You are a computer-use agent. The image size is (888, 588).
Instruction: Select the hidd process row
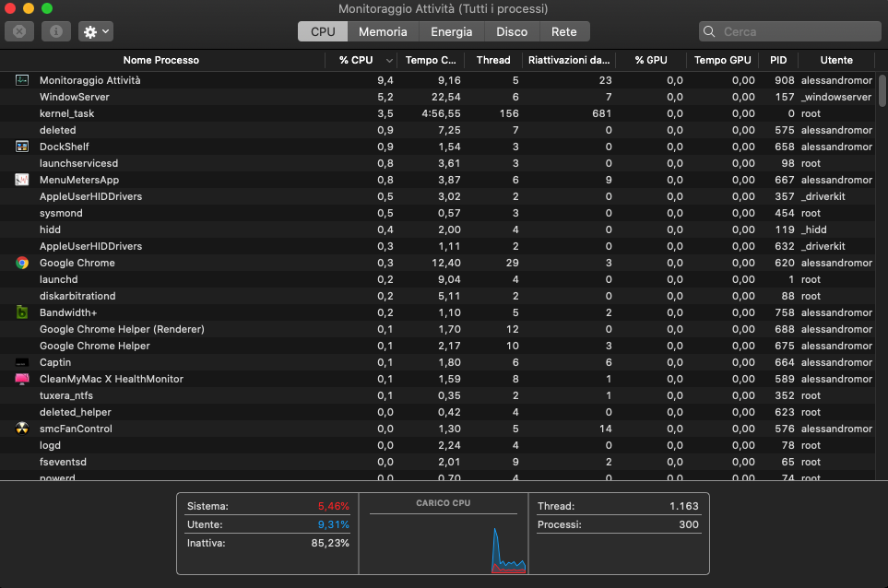point(438,229)
